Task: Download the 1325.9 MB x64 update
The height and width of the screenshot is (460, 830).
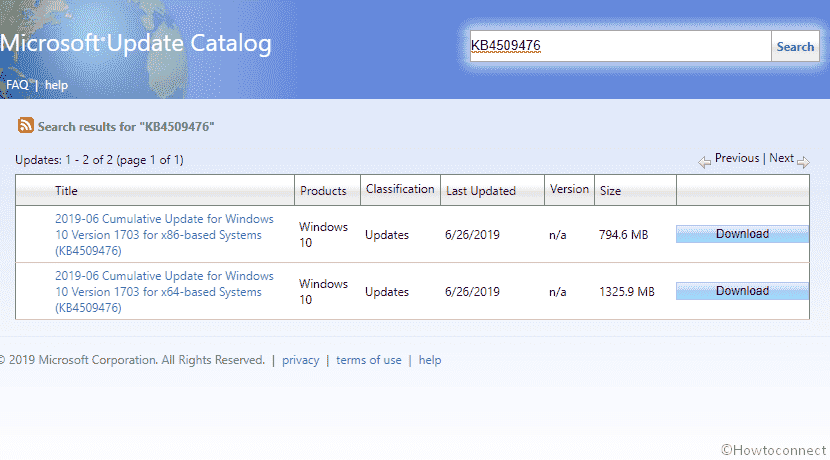Action: (742, 291)
